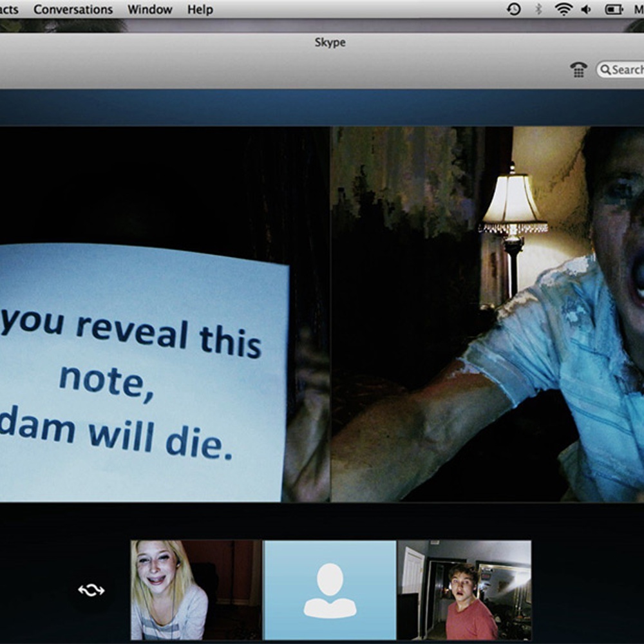Click the video feed showing the note
Image resolution: width=644 pixels, height=644 pixels.
click(164, 314)
